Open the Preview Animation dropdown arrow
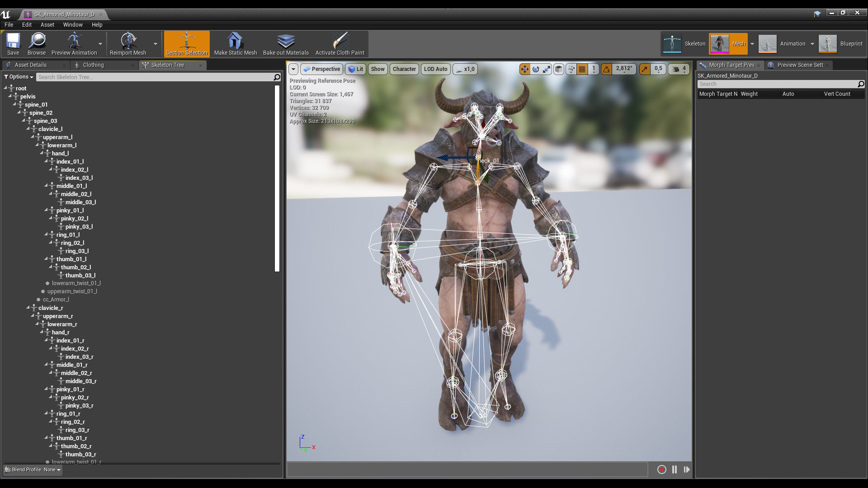Image resolution: width=868 pixels, height=488 pixels. 100,44
